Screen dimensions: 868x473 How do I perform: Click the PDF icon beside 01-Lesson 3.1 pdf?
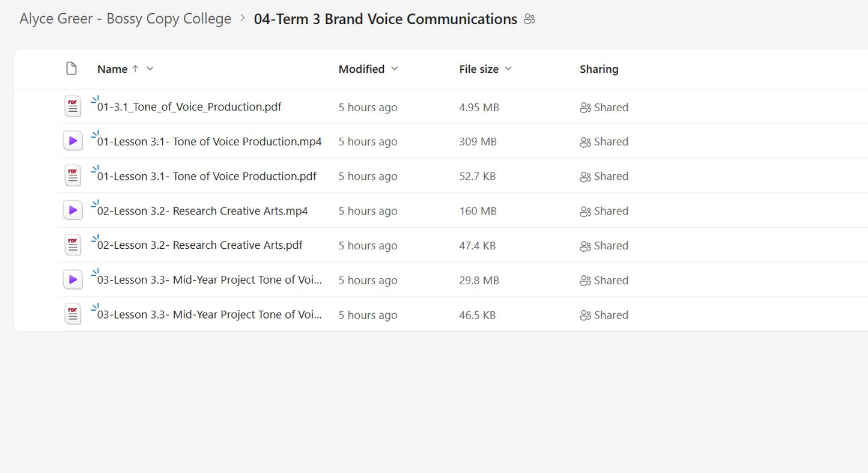click(x=72, y=175)
